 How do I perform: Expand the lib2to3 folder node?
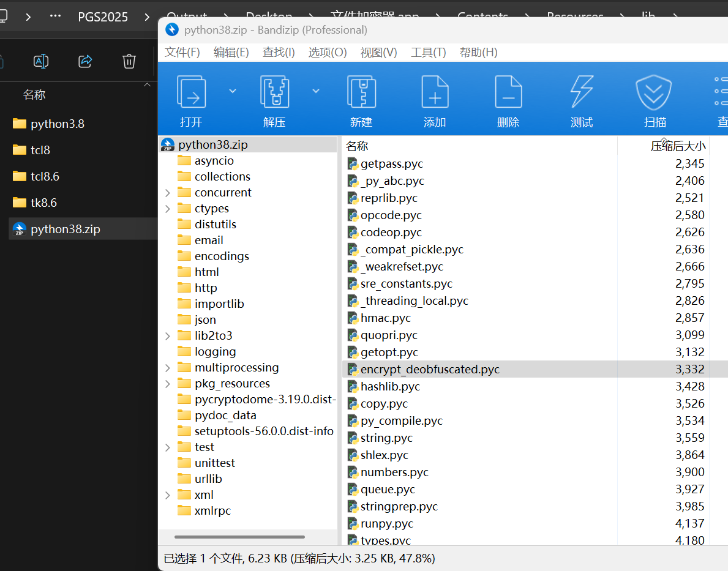[x=168, y=336]
